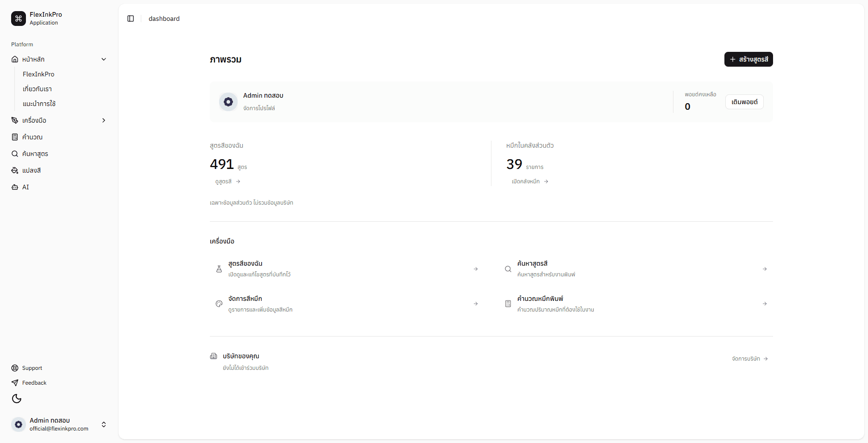Click the home icon beside หน้าหลัก
This screenshot has width=868, height=443.
pyautogui.click(x=15, y=59)
